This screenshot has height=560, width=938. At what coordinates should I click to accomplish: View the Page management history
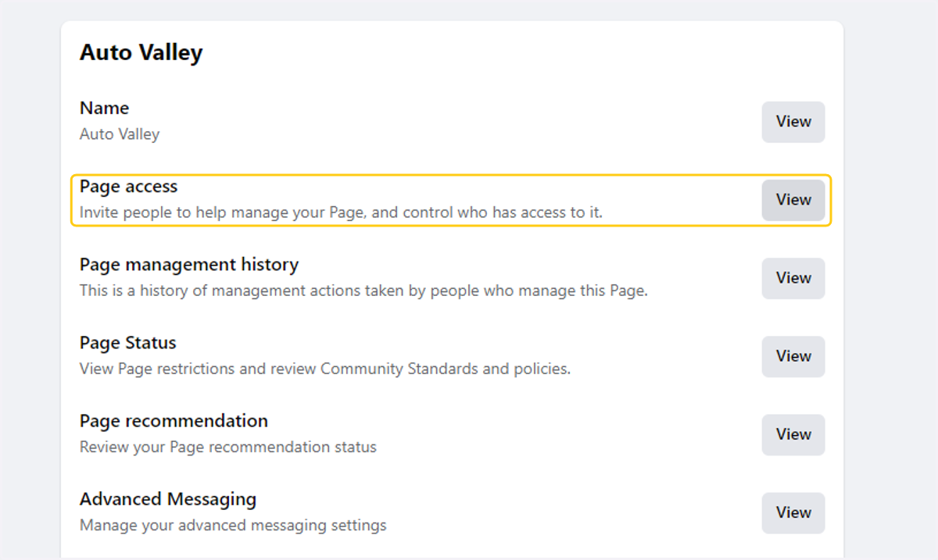point(793,278)
